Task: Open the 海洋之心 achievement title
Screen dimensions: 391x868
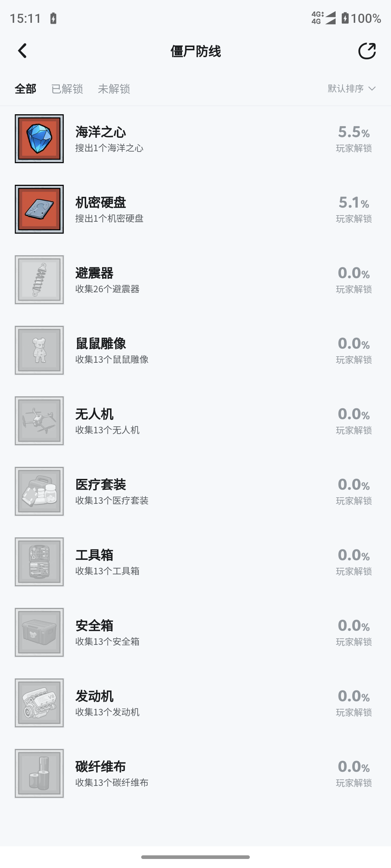Action: tap(101, 132)
